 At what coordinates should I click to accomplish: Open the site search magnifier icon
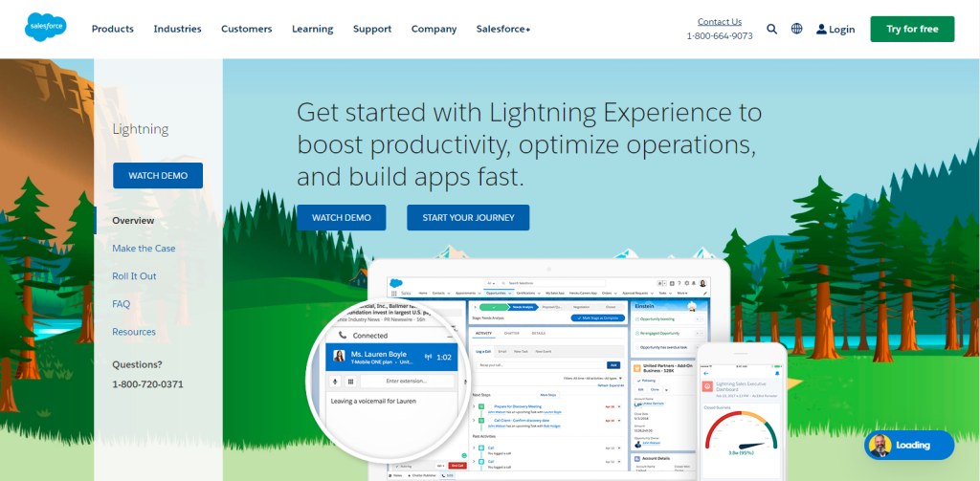(772, 29)
